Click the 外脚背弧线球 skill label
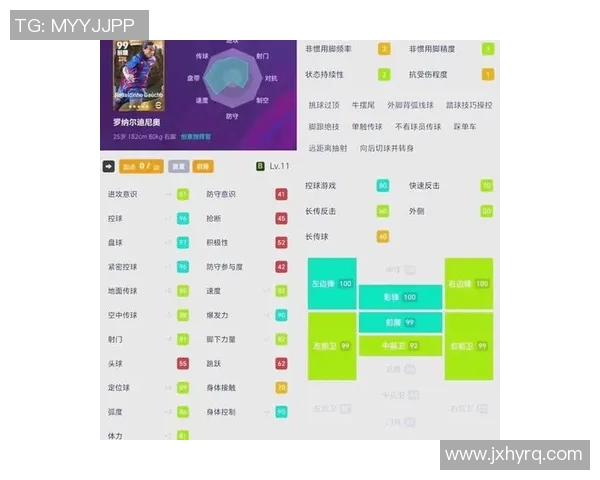The height and width of the screenshot is (480, 600). tap(410, 105)
